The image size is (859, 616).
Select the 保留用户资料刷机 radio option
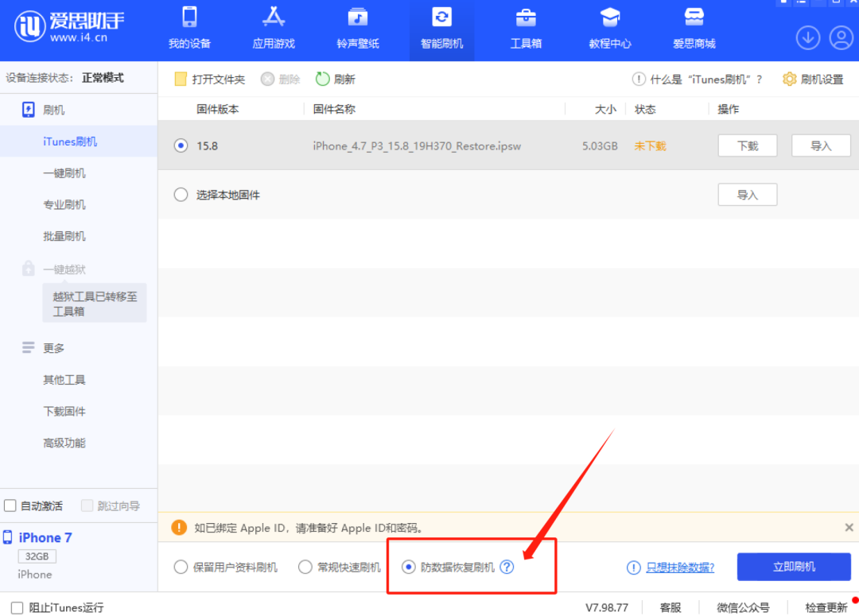tap(180, 567)
